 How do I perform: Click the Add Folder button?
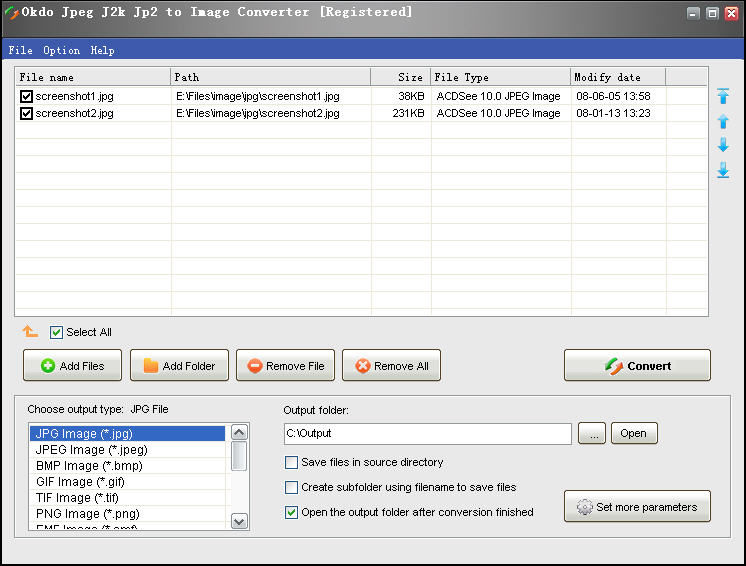click(x=179, y=365)
